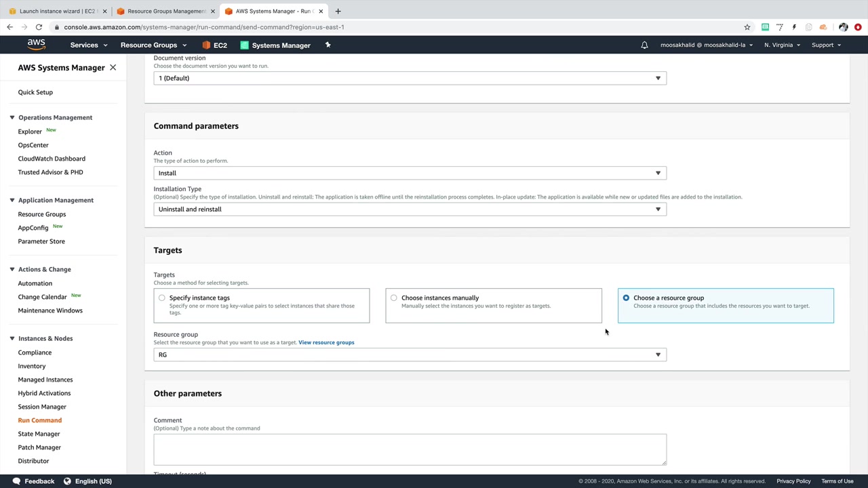The image size is (868, 488).
Task: Collapse the Instances & Nodes section
Action: [x=12, y=338]
